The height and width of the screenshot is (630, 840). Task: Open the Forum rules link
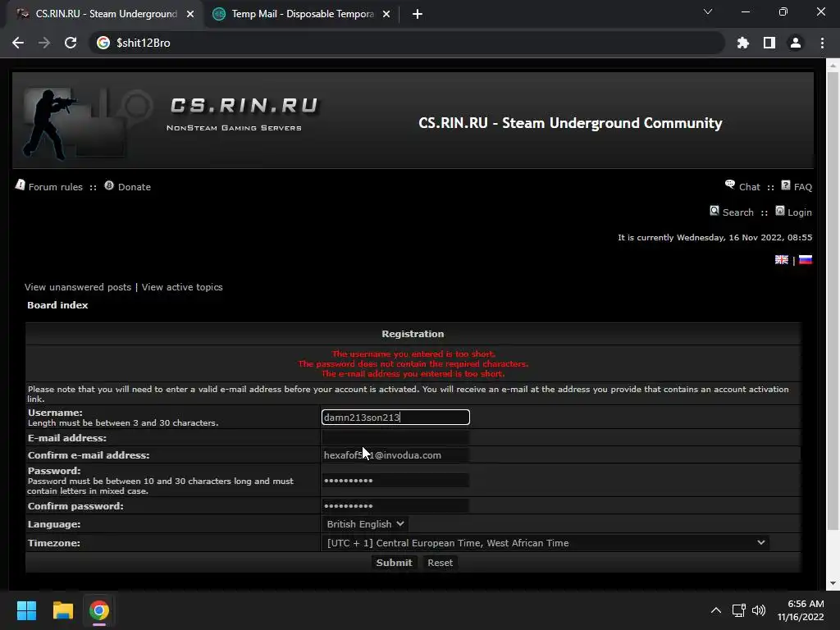(x=55, y=187)
